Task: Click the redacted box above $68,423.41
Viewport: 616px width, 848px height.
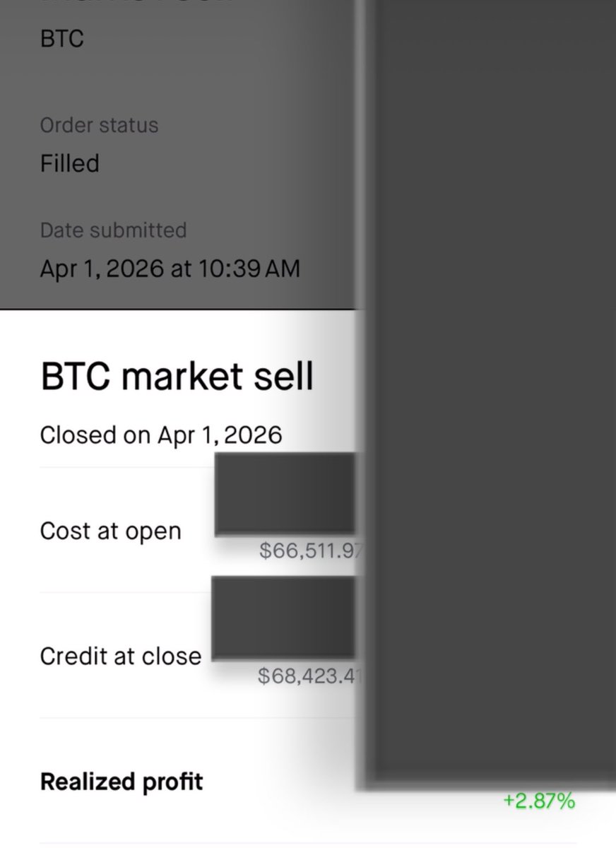Action: click(x=283, y=618)
